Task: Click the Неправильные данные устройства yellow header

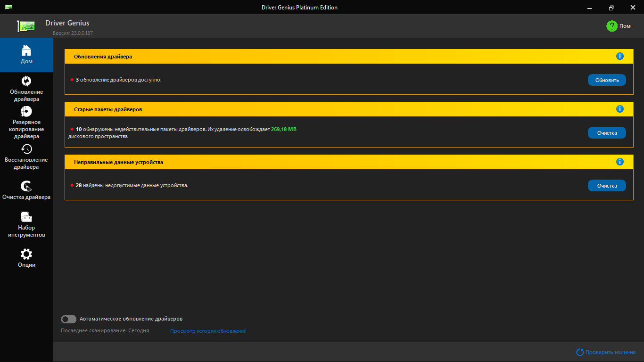Action: 349,162
